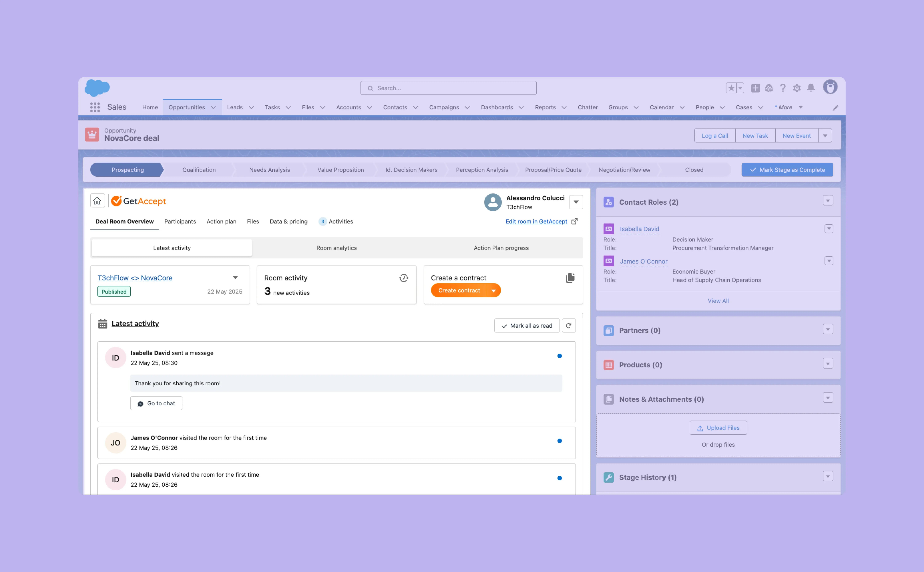Viewport: 924px width, 572px height.
Task: Click the Salesforce cloud logo
Action: tap(97, 88)
